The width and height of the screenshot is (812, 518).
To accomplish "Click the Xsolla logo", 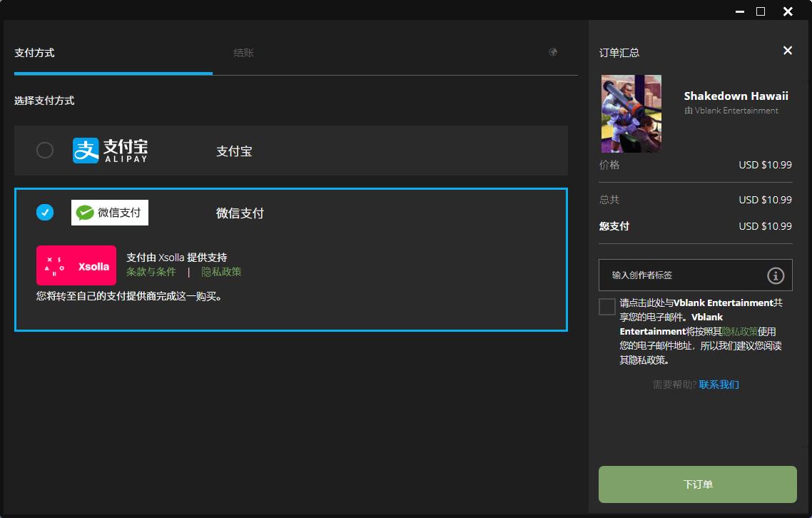I will pyautogui.click(x=76, y=265).
